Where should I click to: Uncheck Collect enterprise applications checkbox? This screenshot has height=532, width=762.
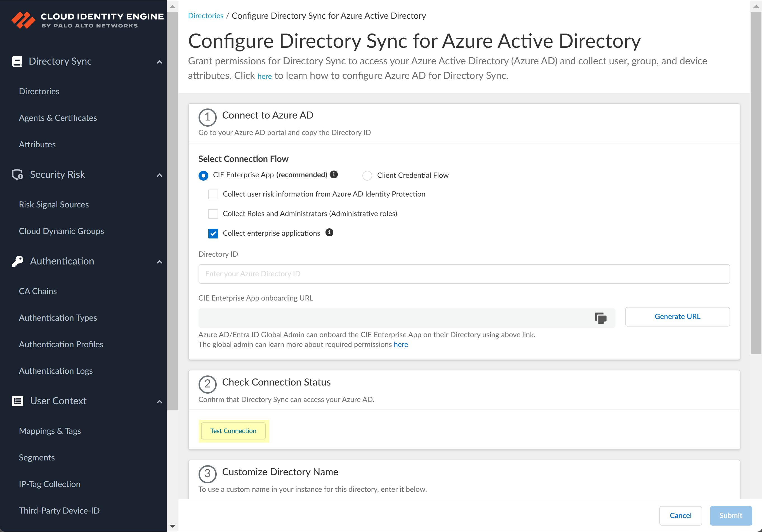point(213,233)
